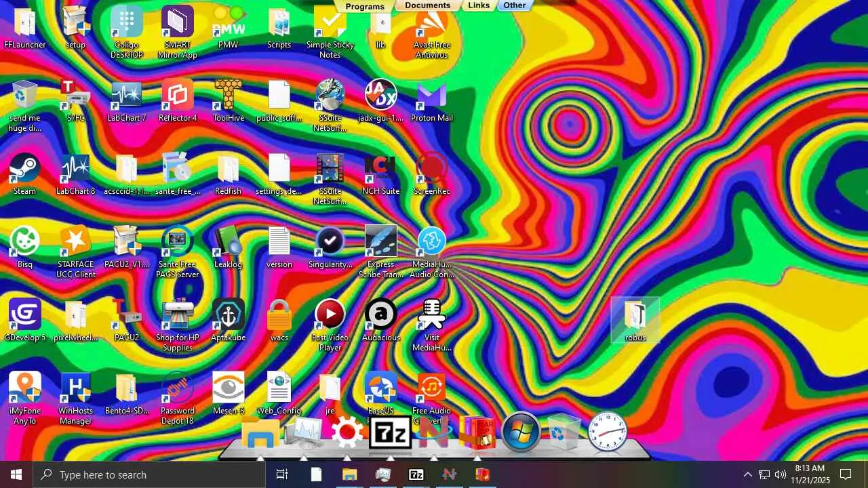Select the version text file icon

click(279, 247)
